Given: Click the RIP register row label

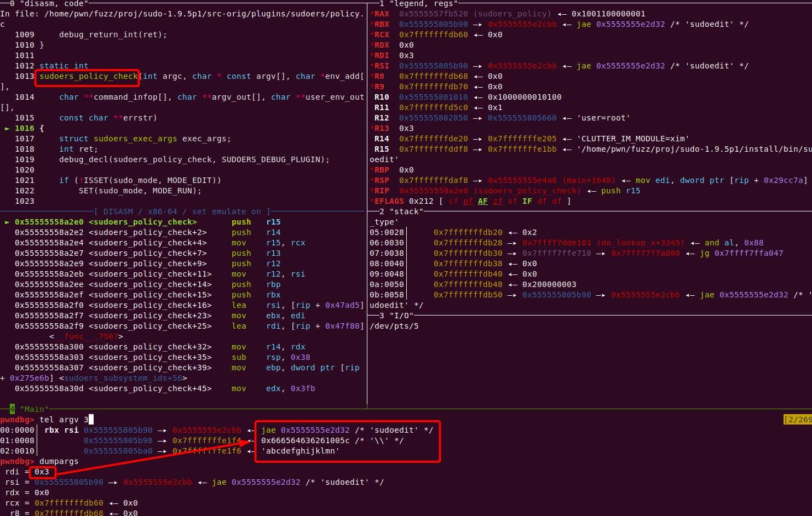Looking at the screenshot, I should coord(382,191).
